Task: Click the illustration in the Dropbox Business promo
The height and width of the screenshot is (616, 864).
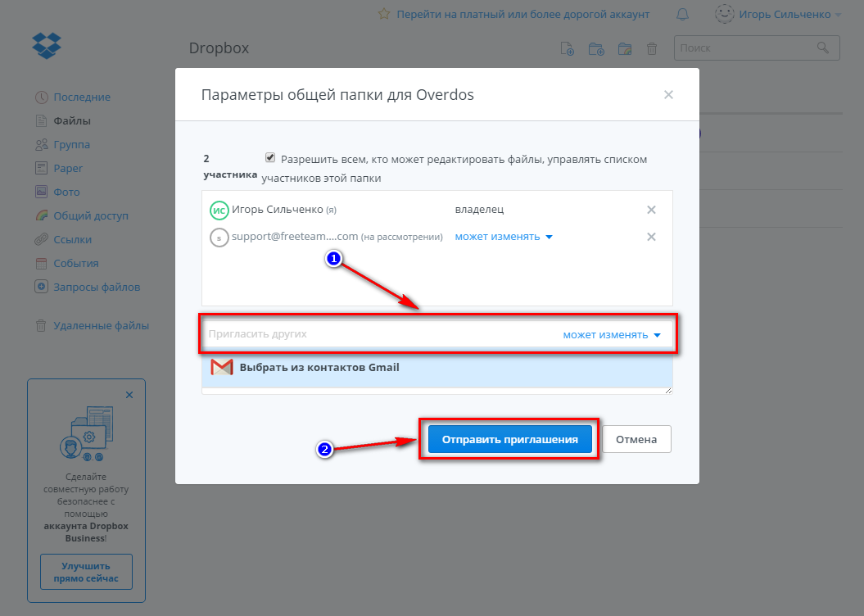Action: click(87, 433)
